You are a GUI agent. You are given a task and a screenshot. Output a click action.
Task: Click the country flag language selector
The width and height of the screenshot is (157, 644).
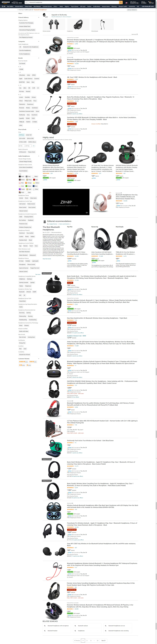[126, 2]
